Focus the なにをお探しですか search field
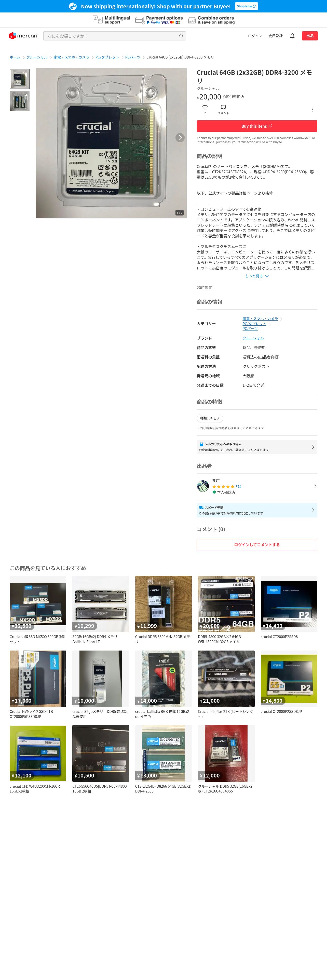Image resolution: width=327 pixels, height=980 pixels. [114, 36]
